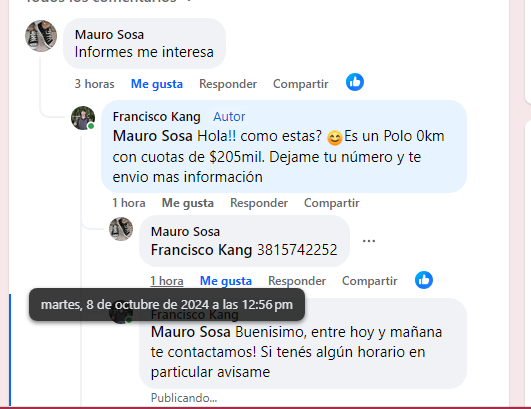Open 1 hora timestamp under Polo reply

click(129, 203)
